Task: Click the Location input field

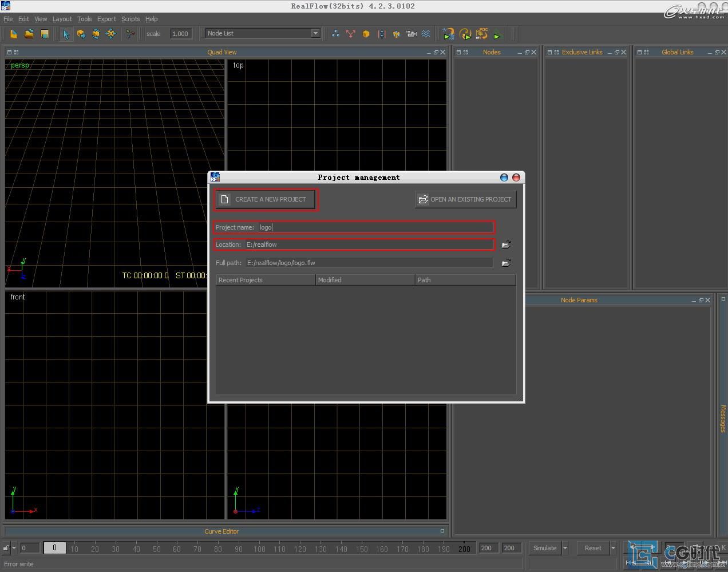Action: (x=369, y=244)
